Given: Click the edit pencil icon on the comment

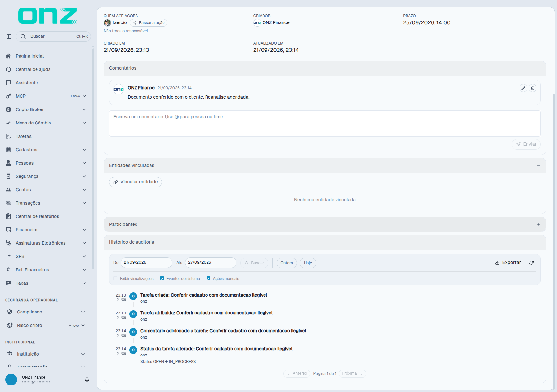Looking at the screenshot, I should pos(523,88).
